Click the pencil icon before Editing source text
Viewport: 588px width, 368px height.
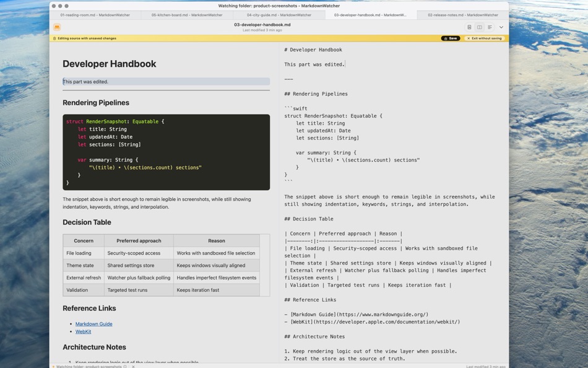(55, 38)
